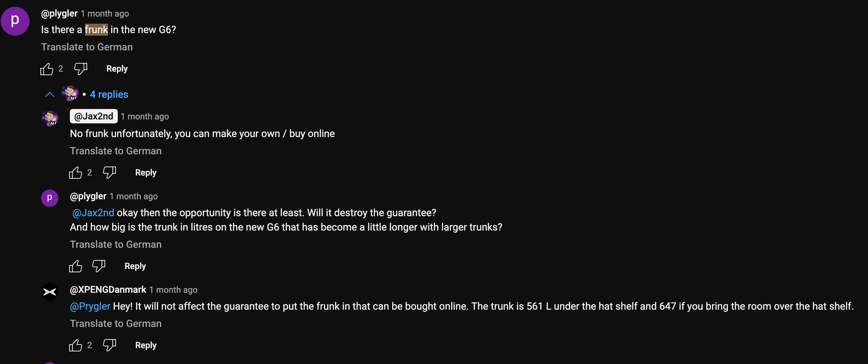868x364 pixels.
Task: Translate plygler's top comment to German
Action: [87, 47]
